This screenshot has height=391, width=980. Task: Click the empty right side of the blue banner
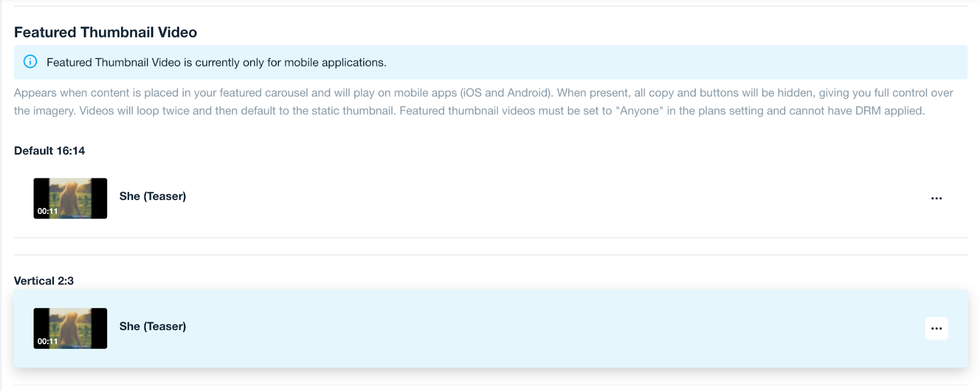pos(735,63)
